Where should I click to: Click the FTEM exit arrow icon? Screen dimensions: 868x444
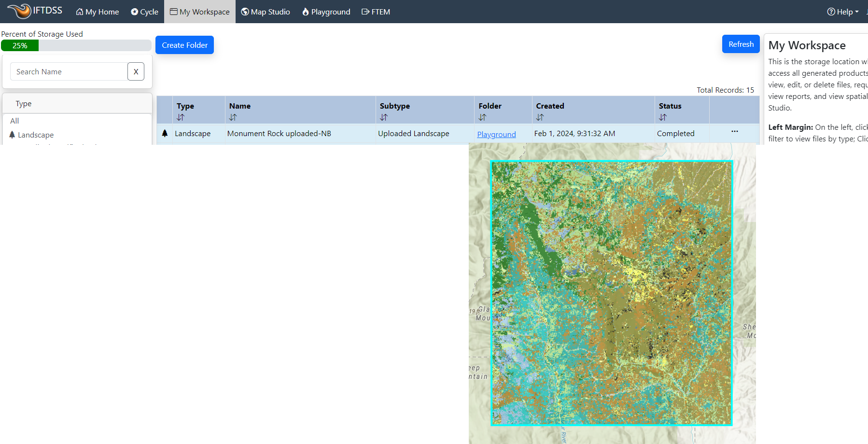[365, 12]
